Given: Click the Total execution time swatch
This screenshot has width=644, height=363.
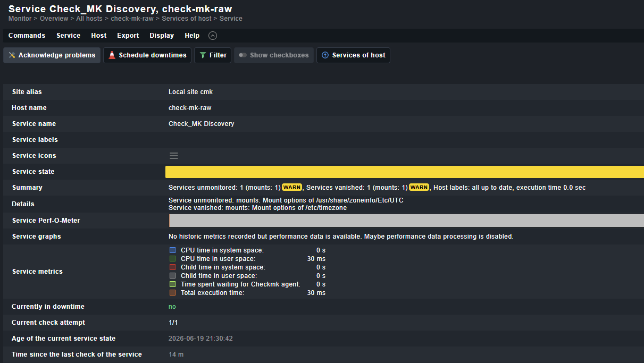Looking at the screenshot, I should tap(172, 292).
